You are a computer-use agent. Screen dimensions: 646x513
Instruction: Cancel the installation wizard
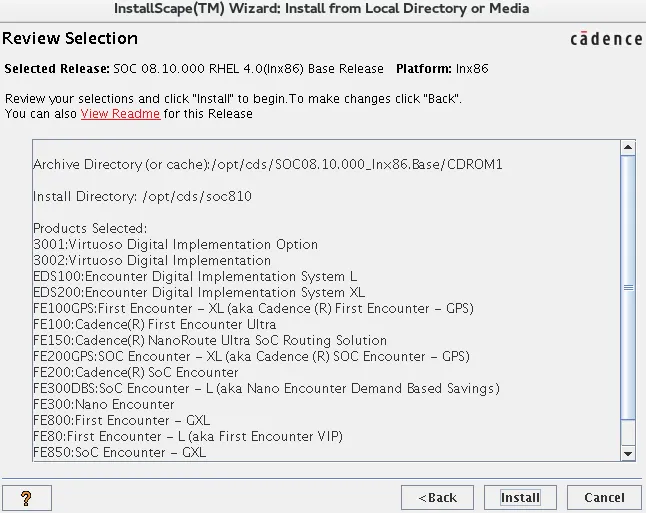click(x=604, y=497)
